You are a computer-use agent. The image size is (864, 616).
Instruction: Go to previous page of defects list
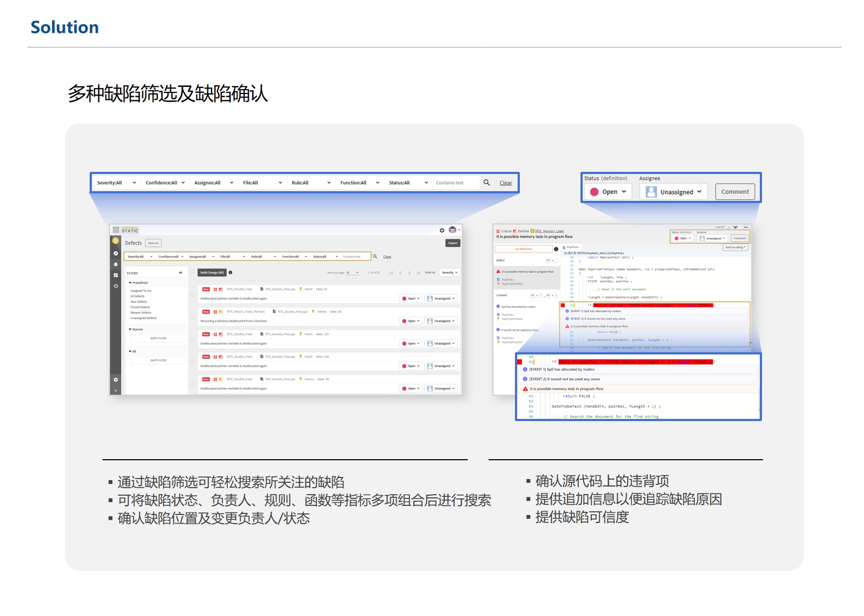tap(401, 273)
